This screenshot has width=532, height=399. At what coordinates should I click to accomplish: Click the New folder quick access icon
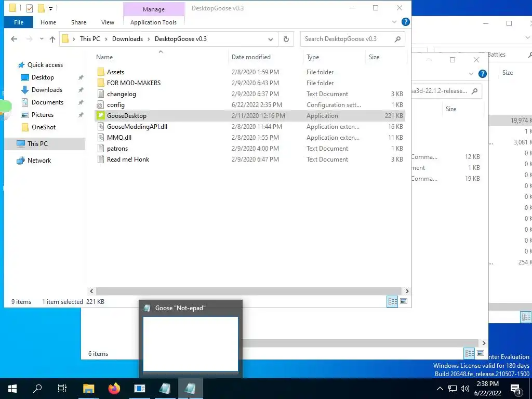(41, 8)
